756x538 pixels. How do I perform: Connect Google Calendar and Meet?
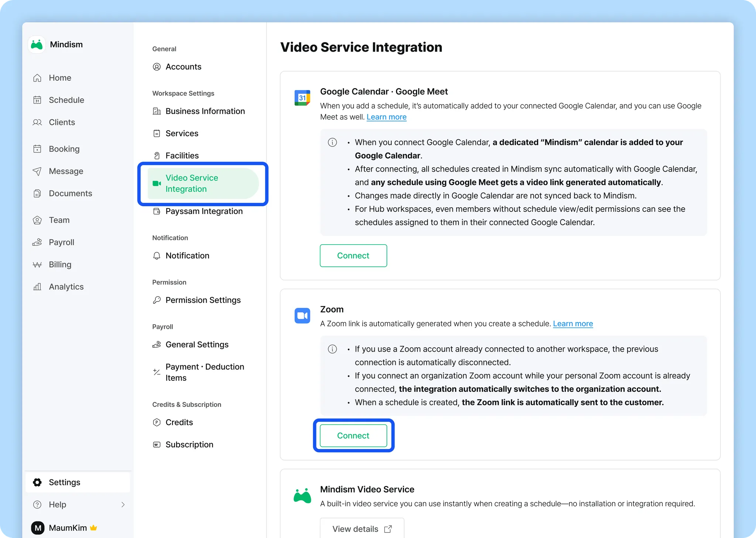pyautogui.click(x=353, y=255)
